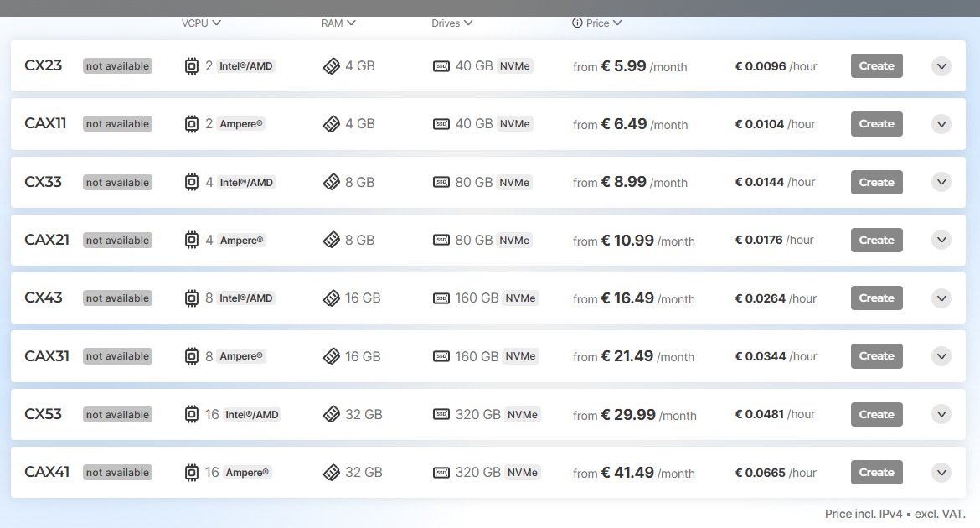The image size is (980, 528).
Task: Click the CX23 'not available' badge
Action: coord(117,65)
